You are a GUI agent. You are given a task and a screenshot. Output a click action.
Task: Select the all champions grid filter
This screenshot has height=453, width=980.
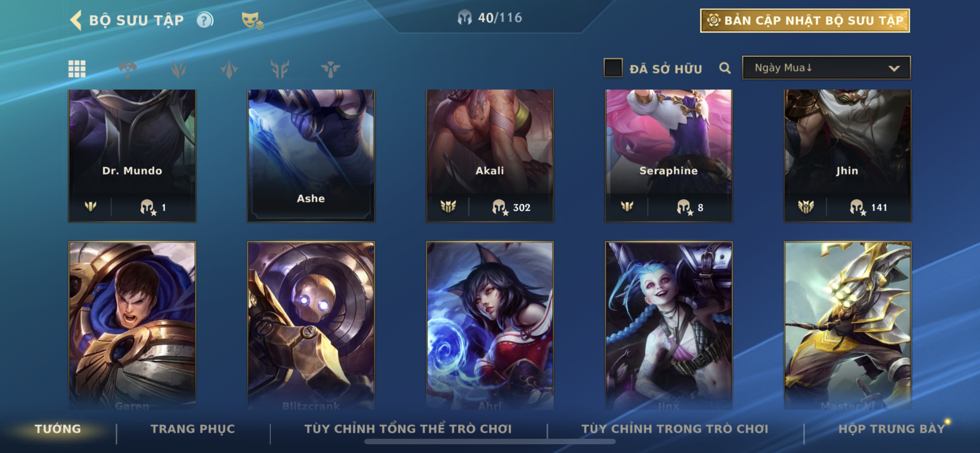coord(77,69)
